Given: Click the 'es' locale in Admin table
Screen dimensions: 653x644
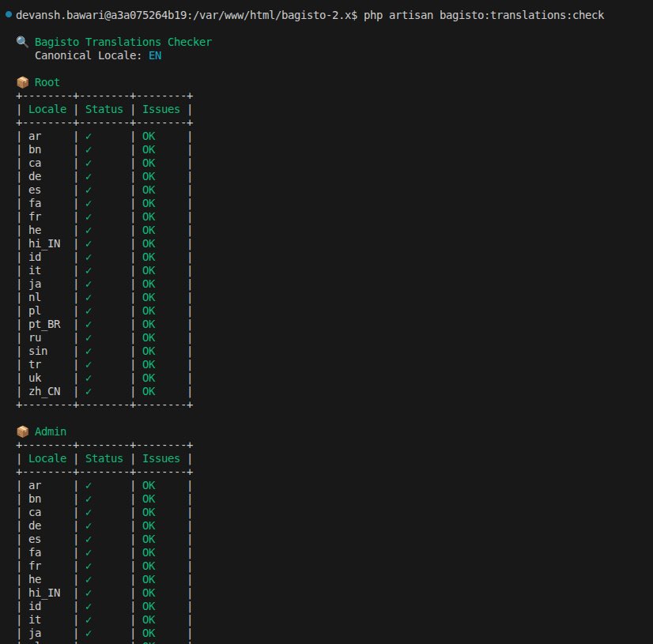Looking at the screenshot, I should 35,539.
